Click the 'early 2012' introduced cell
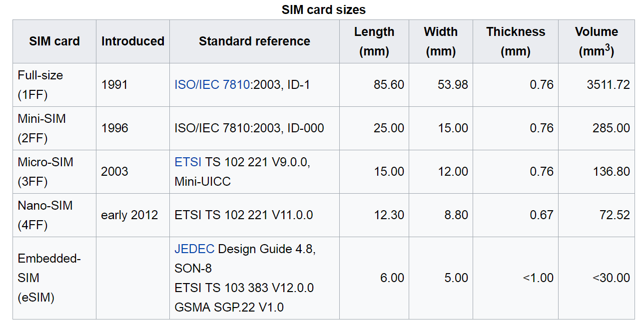644x331 pixels. click(129, 215)
